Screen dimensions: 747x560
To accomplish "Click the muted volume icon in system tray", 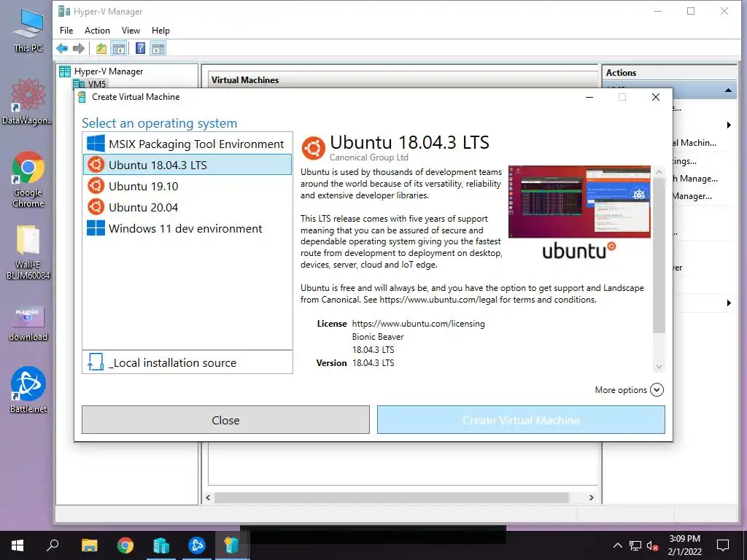I will (x=652, y=545).
